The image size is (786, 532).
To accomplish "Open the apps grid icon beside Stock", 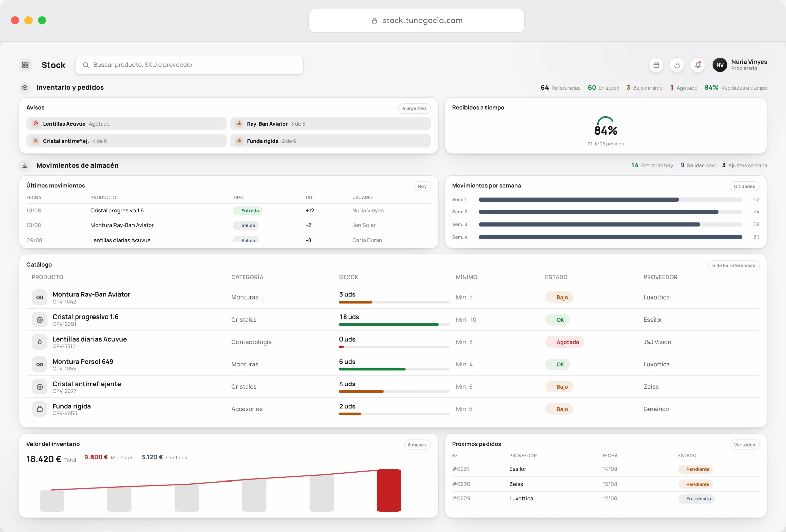I will (x=25, y=65).
